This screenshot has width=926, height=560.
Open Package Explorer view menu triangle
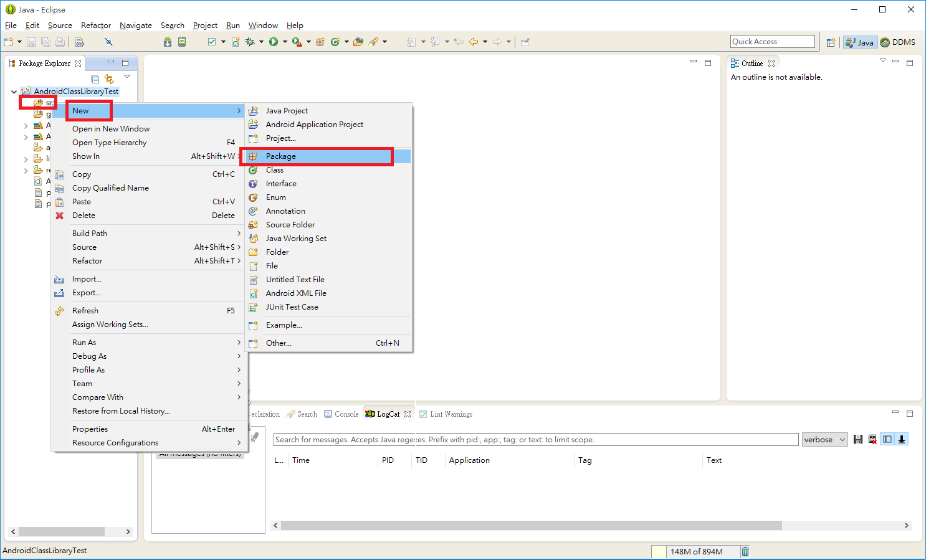click(127, 77)
